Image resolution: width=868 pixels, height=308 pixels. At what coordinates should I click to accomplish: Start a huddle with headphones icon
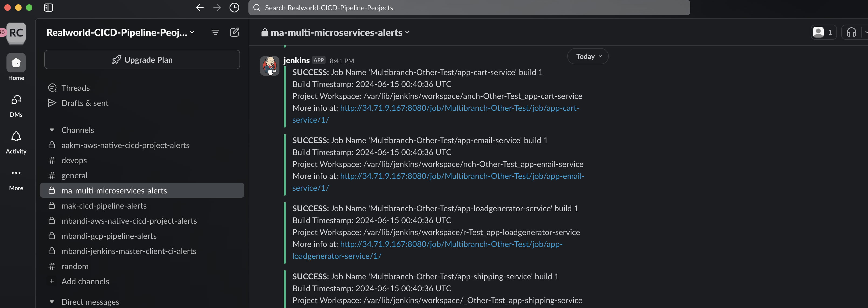tap(851, 32)
